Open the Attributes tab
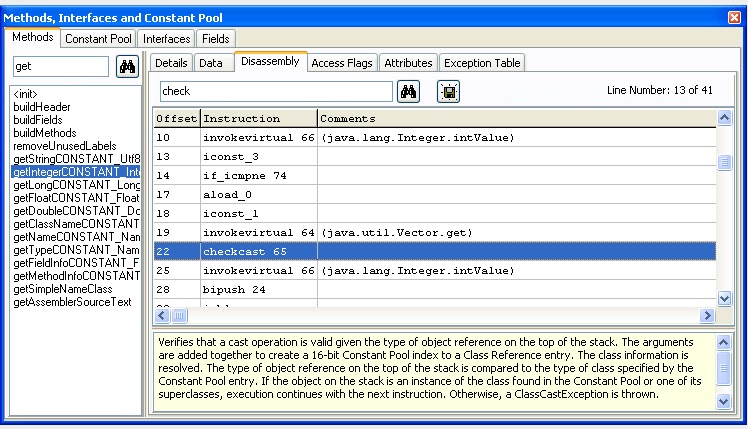This screenshot has height=429, width=748. tap(408, 63)
